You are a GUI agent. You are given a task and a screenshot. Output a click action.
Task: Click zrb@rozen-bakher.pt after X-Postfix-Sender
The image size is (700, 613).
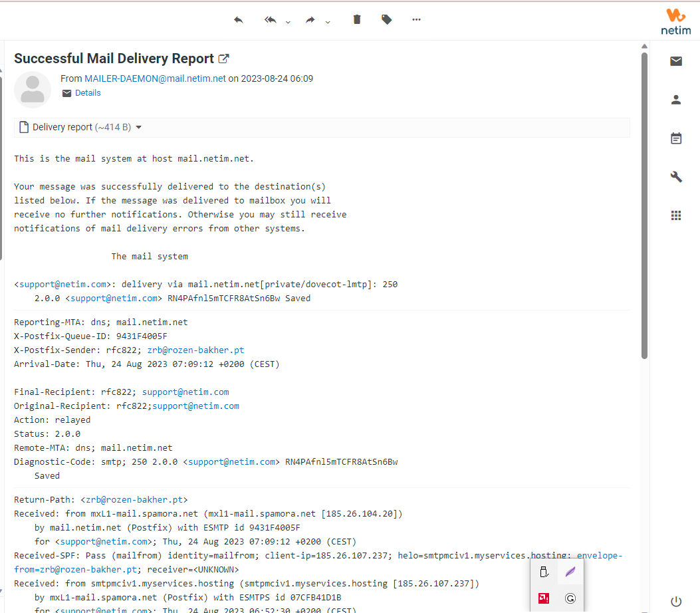[x=195, y=350]
